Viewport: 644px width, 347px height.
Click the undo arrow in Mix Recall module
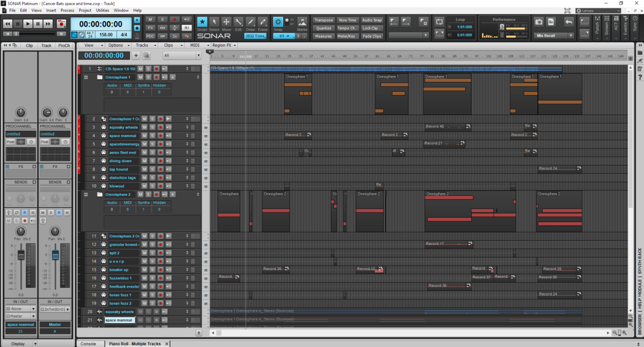click(x=569, y=22)
